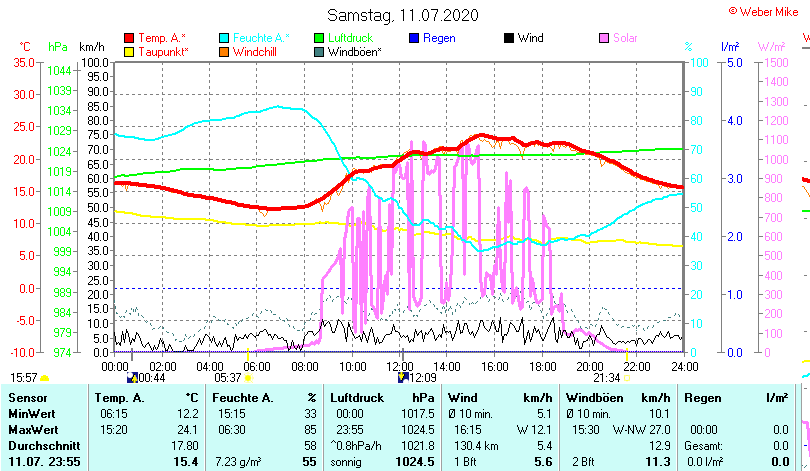Viewport: 810px width, 471px height.
Task: Click the teal Windböen legend swatch
Action: (x=319, y=52)
